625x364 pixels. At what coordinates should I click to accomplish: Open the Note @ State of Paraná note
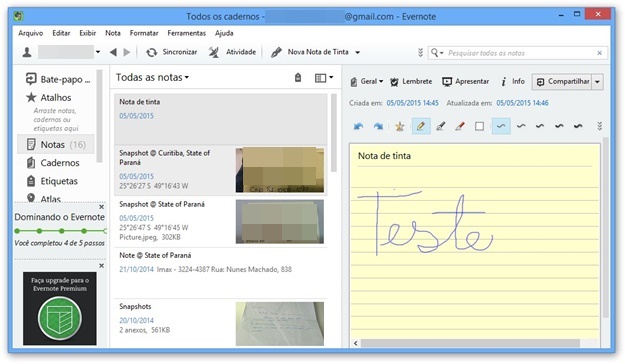(x=221, y=272)
